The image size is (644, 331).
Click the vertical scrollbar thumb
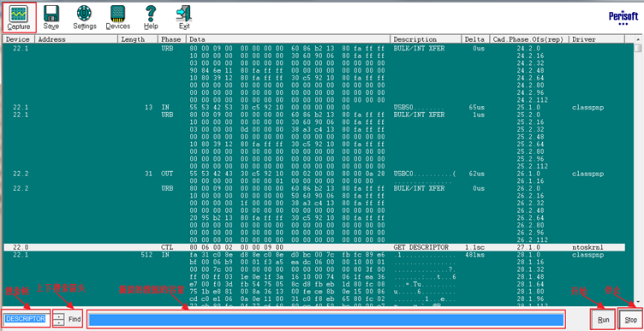click(x=637, y=48)
